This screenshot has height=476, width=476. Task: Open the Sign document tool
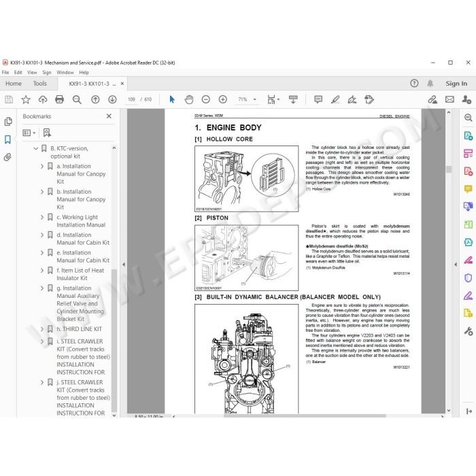pos(352,99)
